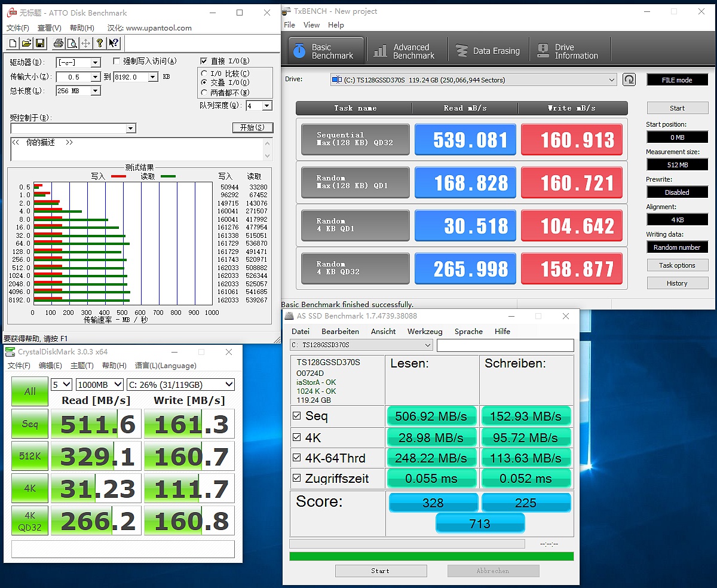Expand the queue depth dropdown in ATTO

click(x=266, y=106)
